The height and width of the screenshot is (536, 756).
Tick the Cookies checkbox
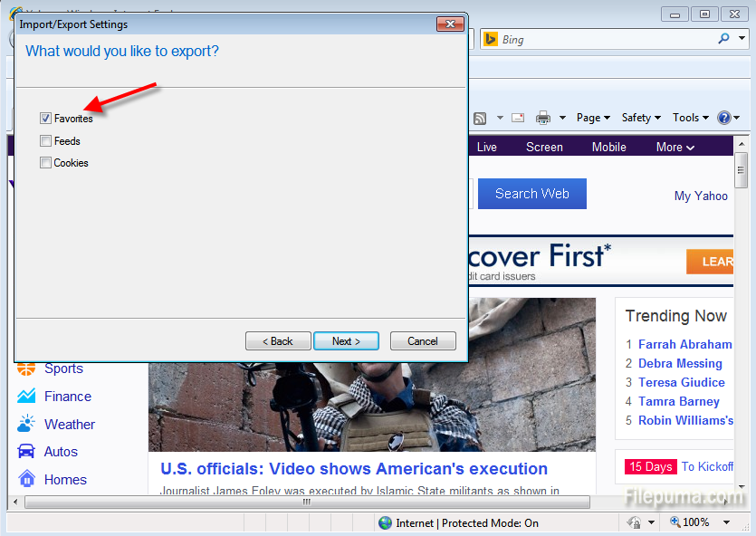click(x=45, y=163)
